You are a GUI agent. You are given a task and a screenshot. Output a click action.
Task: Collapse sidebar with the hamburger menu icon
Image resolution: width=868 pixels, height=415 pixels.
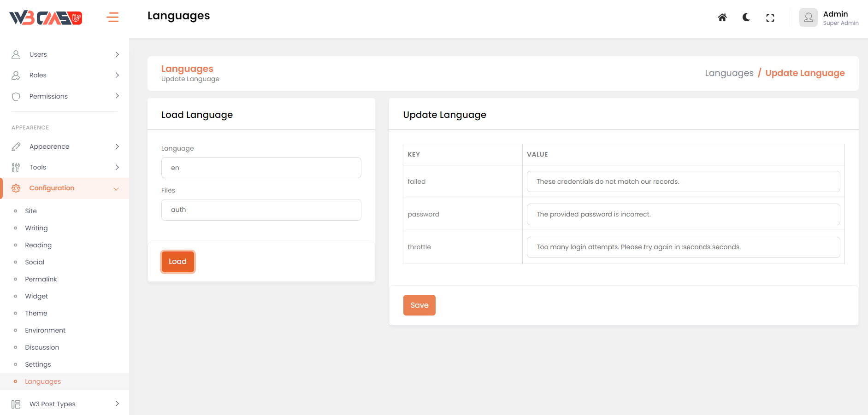point(112,18)
